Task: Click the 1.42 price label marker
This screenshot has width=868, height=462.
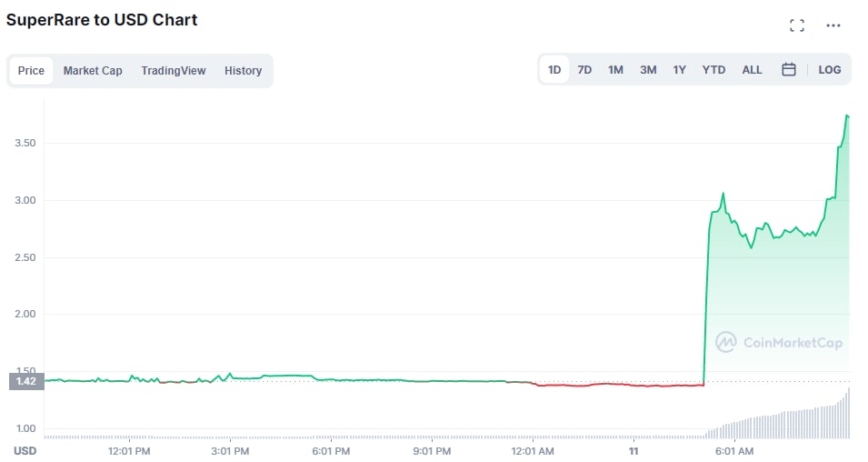Action: (x=25, y=381)
